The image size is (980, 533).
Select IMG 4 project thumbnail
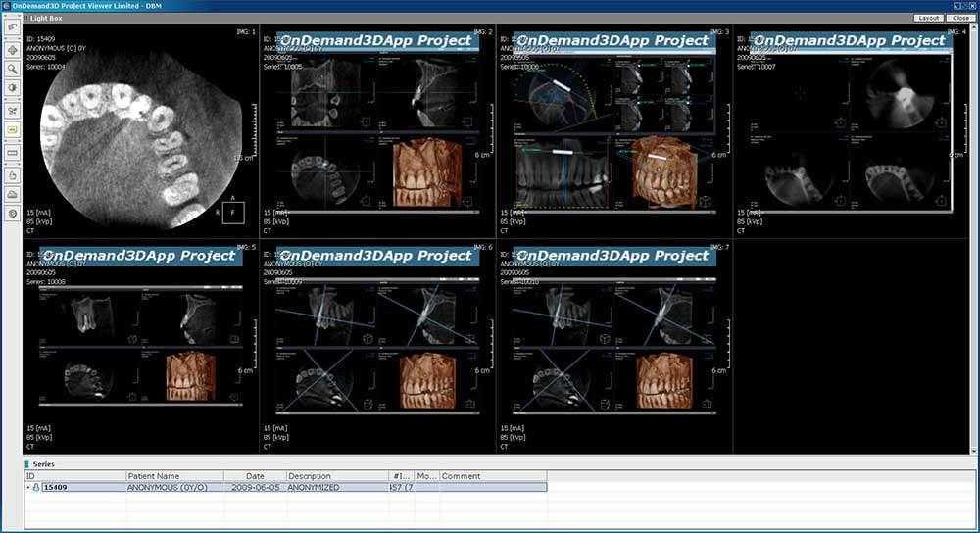[852, 131]
